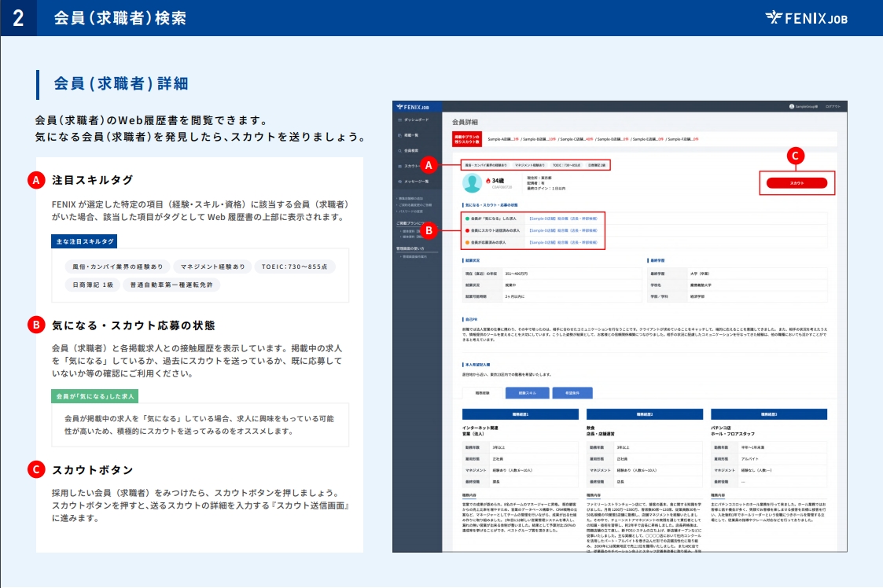Switch to the 経験スキル tab
The width and height of the screenshot is (883, 588).
pyautogui.click(x=527, y=391)
